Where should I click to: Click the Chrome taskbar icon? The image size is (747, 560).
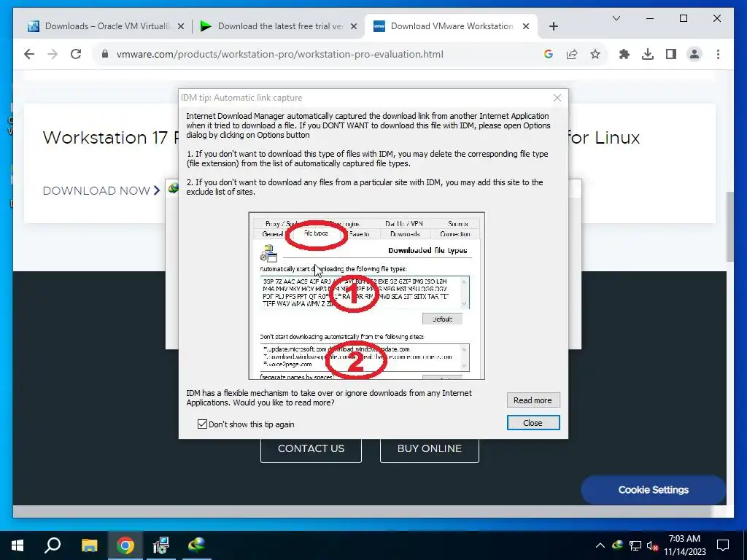(x=125, y=545)
